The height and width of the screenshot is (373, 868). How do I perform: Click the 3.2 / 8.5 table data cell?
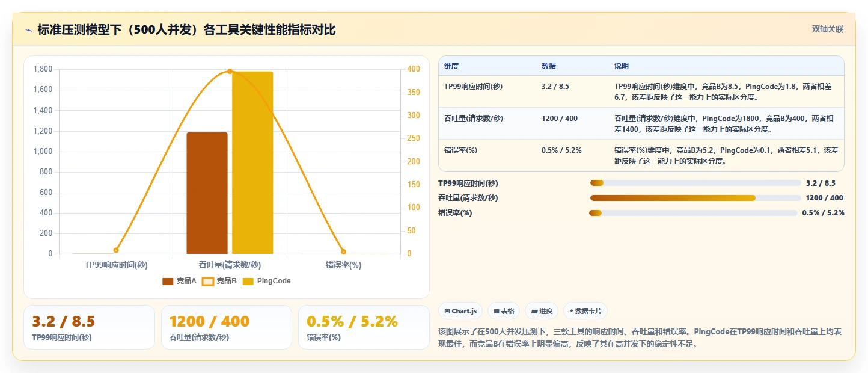click(572, 91)
